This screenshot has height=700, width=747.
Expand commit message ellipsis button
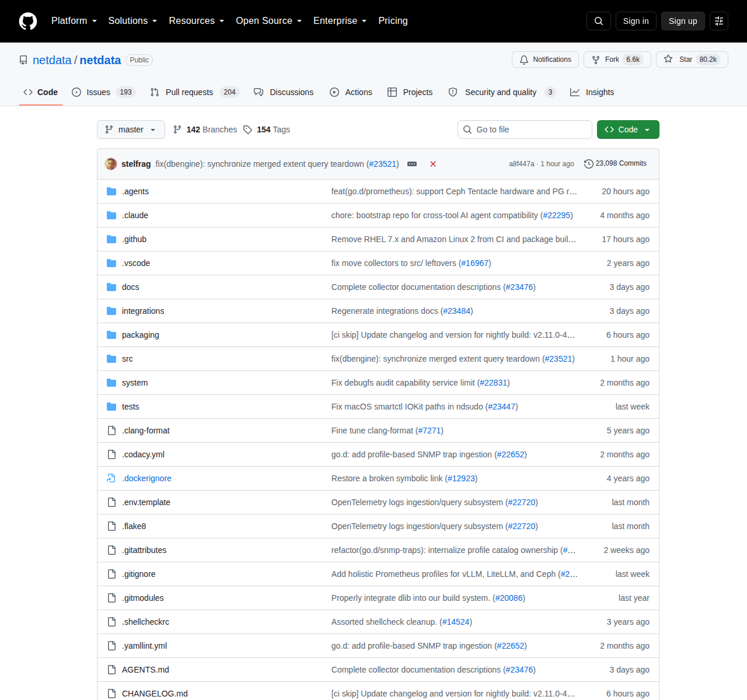[x=412, y=164]
